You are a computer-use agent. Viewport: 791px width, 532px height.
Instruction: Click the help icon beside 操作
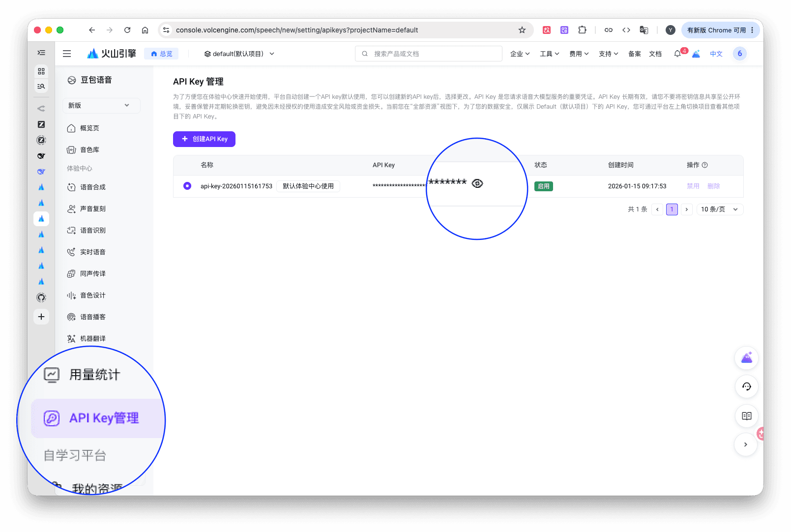pos(704,165)
